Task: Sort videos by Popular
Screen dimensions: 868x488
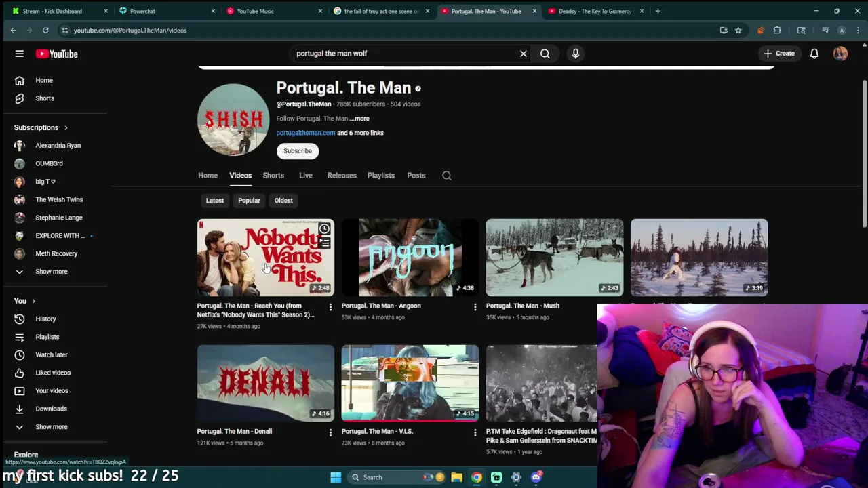Action: tap(249, 201)
